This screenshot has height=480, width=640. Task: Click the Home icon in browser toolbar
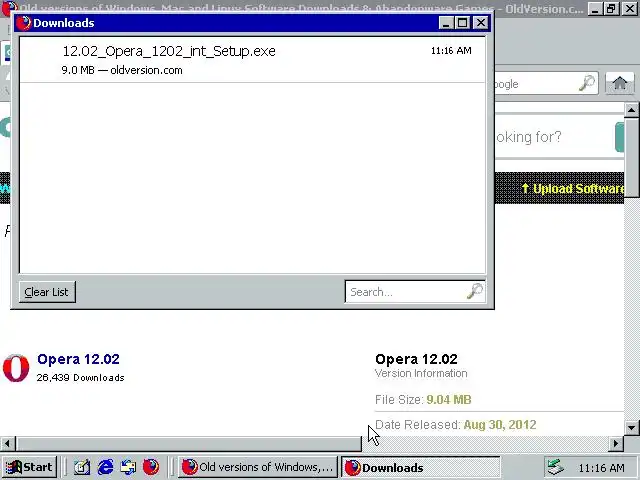tap(620, 84)
